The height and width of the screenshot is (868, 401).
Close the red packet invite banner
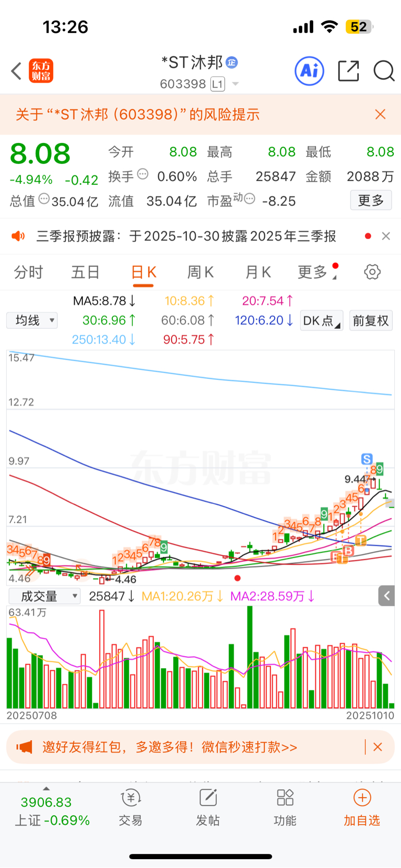click(x=378, y=747)
